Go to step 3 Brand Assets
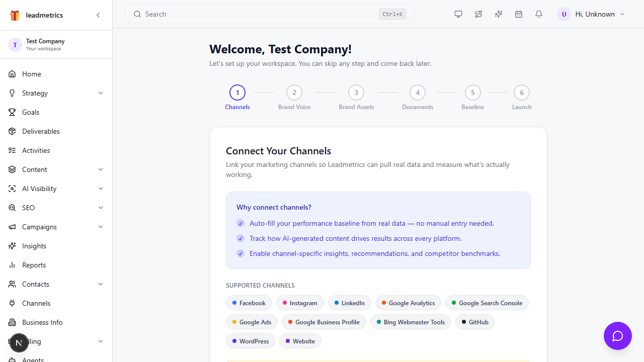Viewport: 644px width, 362px height. [356, 98]
